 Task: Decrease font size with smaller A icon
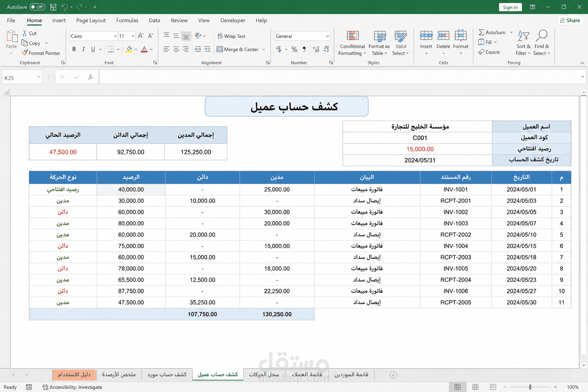(150, 36)
